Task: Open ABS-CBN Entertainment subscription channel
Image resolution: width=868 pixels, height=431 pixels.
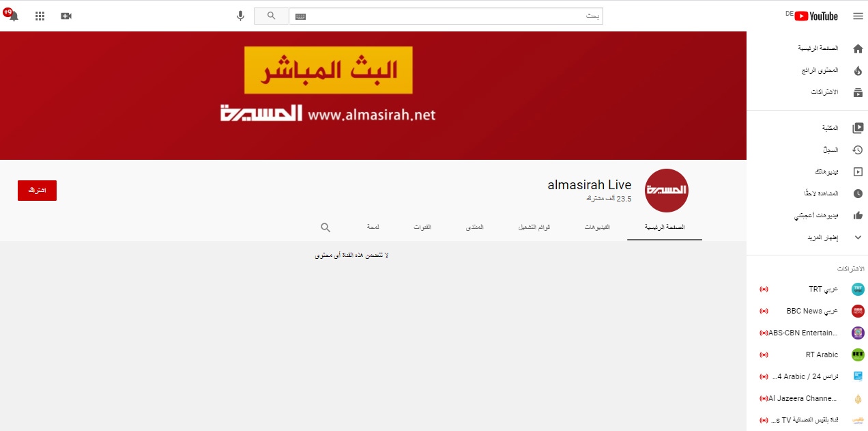Action: point(807,333)
